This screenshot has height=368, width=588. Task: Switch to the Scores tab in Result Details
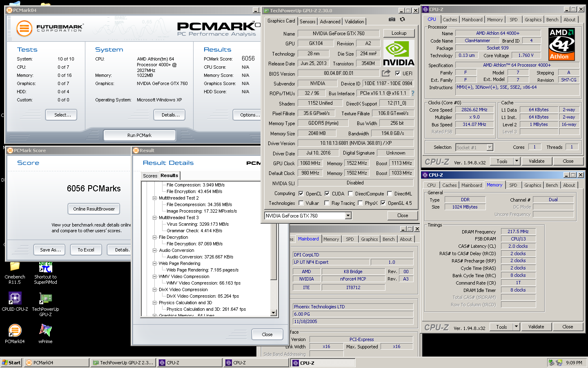click(x=150, y=176)
